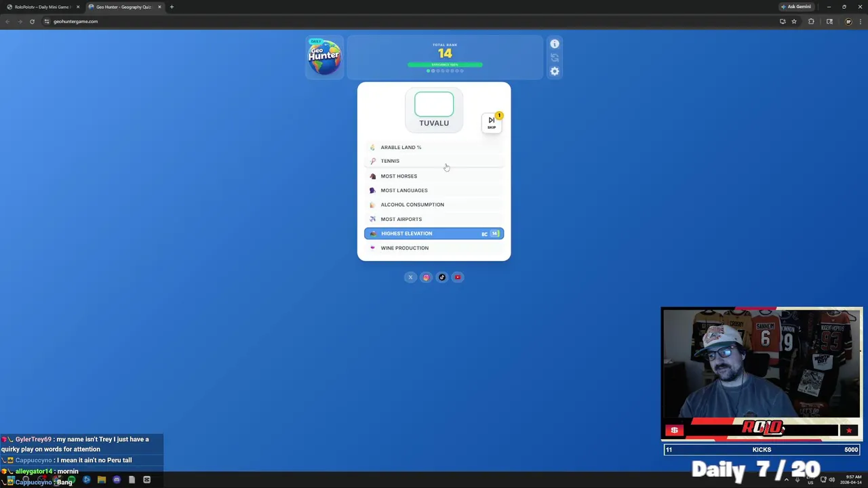Open the blue app icon in taskbar

86,480
